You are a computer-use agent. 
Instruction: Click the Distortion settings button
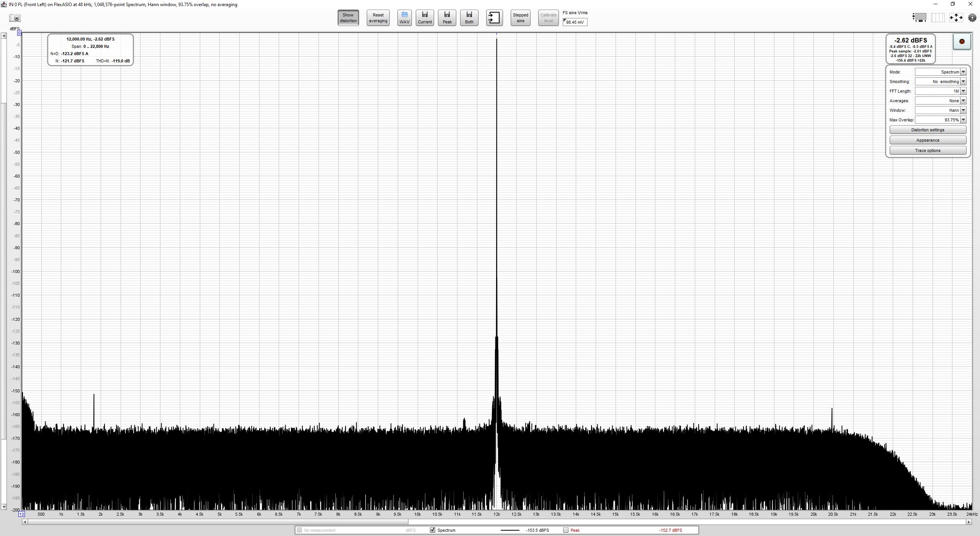(x=928, y=130)
